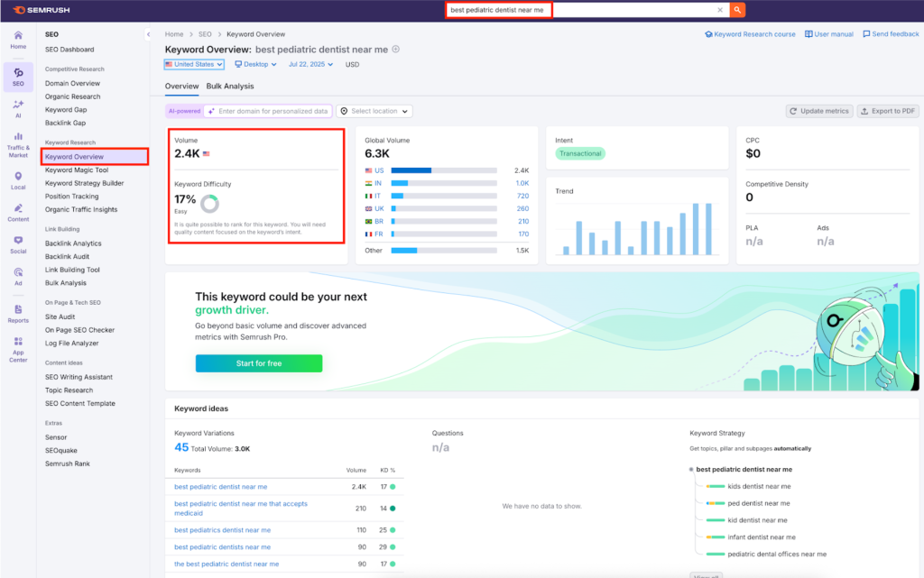This screenshot has width=924, height=578.
Task: Open App Center rail icon
Action: point(18,349)
